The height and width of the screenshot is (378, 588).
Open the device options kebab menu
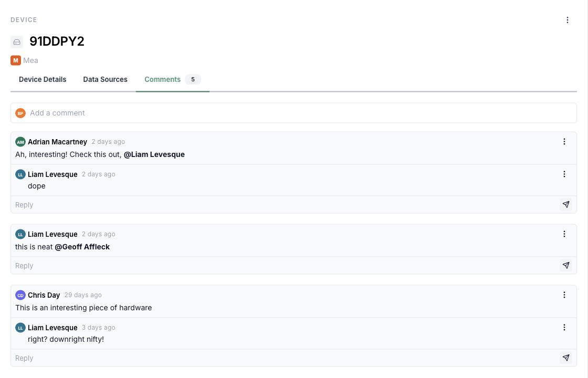[568, 20]
